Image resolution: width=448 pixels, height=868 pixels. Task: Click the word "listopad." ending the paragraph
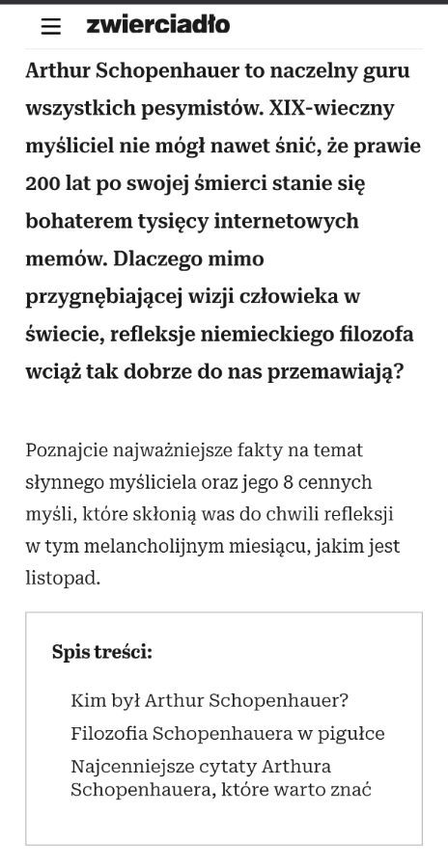pos(63,579)
